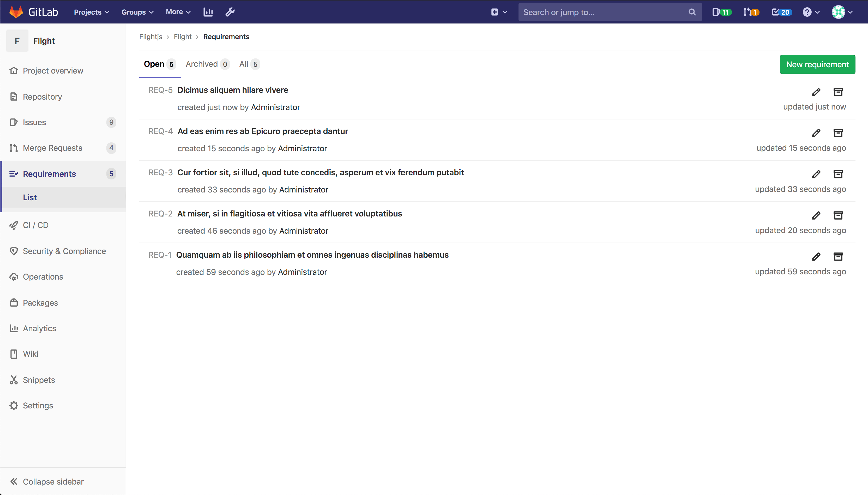Open the Admin Area wrench icon
Image resolution: width=868 pixels, height=495 pixels.
coord(230,12)
